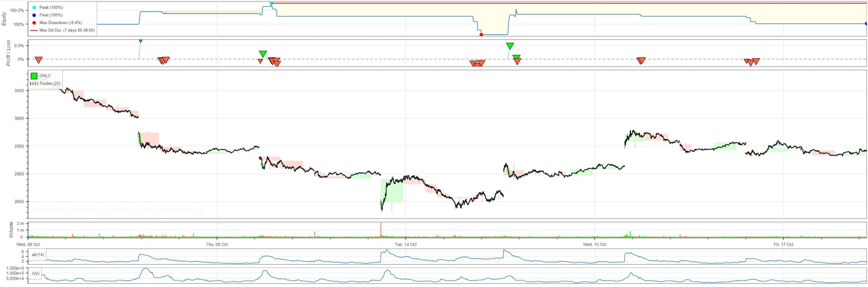This screenshot has height=287, width=868.
Task: Toggle Max Drawdown (-0.4%) legend entry
Action: click(x=60, y=23)
